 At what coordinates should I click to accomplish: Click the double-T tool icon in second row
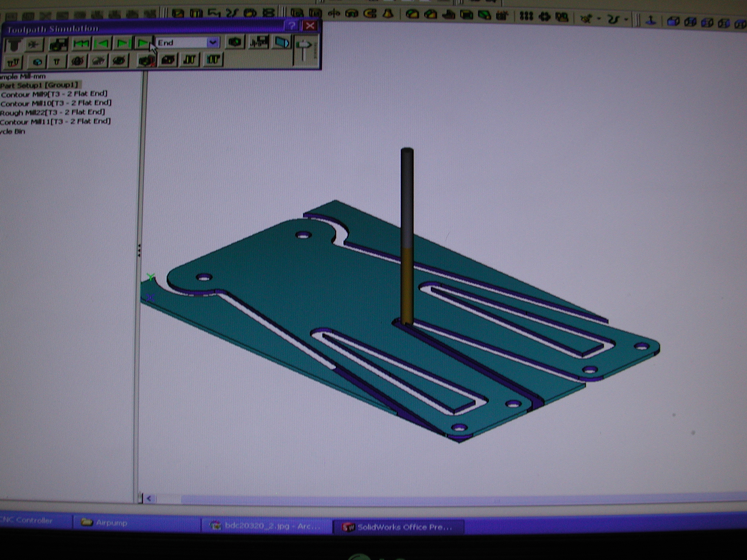pos(13,62)
